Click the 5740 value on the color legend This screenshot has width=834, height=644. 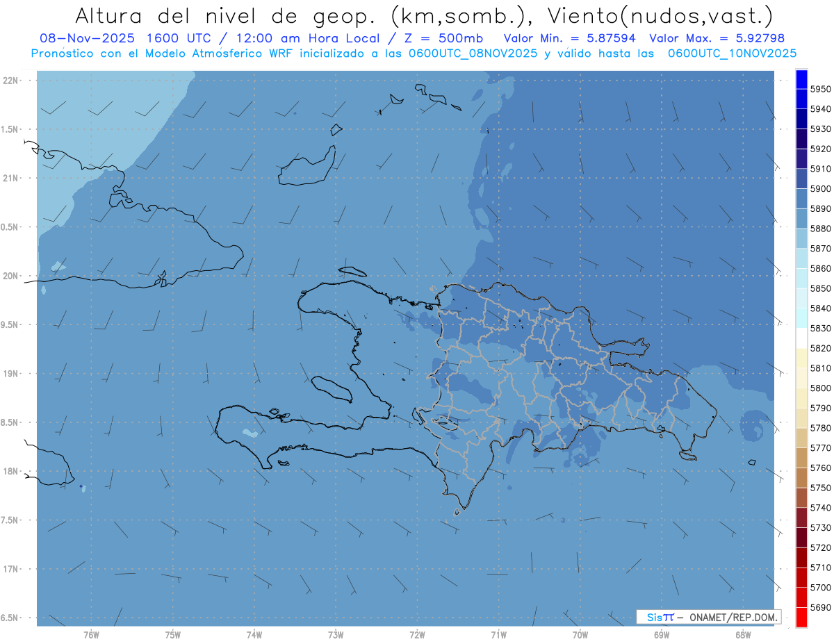[821, 508]
